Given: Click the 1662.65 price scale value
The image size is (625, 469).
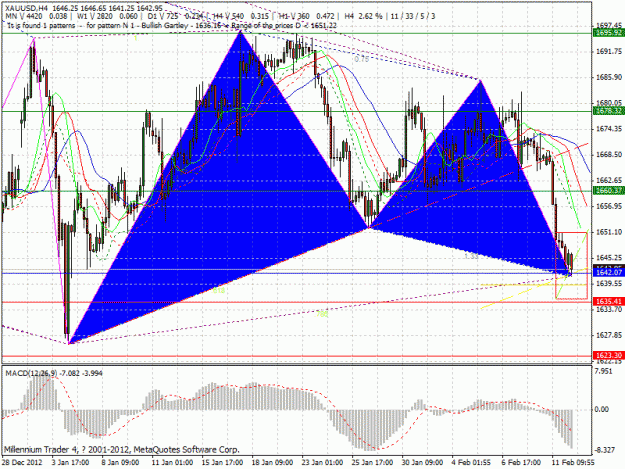Looking at the screenshot, I should point(609,180).
